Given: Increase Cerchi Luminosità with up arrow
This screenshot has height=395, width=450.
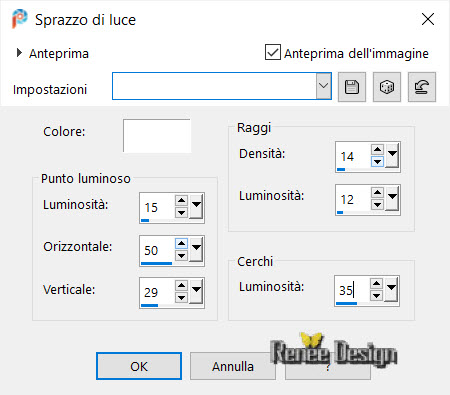Looking at the screenshot, I should (376, 284).
